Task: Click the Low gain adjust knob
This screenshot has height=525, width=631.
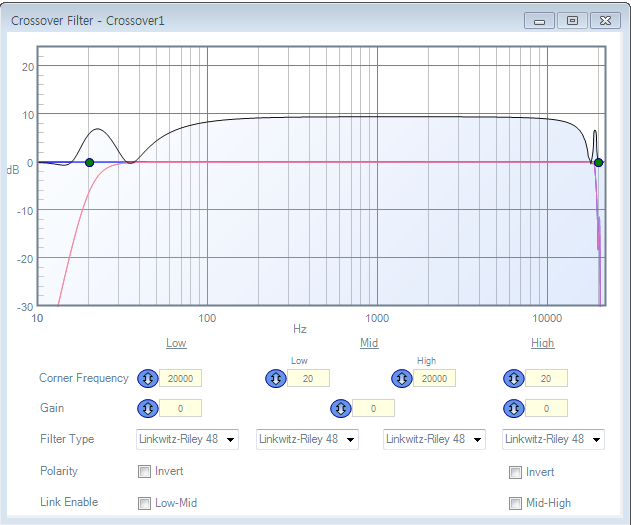Action: pyautogui.click(x=148, y=408)
